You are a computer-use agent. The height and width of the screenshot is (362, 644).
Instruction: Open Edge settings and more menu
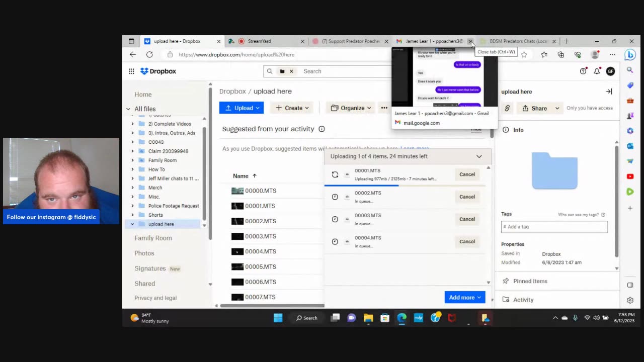[x=612, y=54]
